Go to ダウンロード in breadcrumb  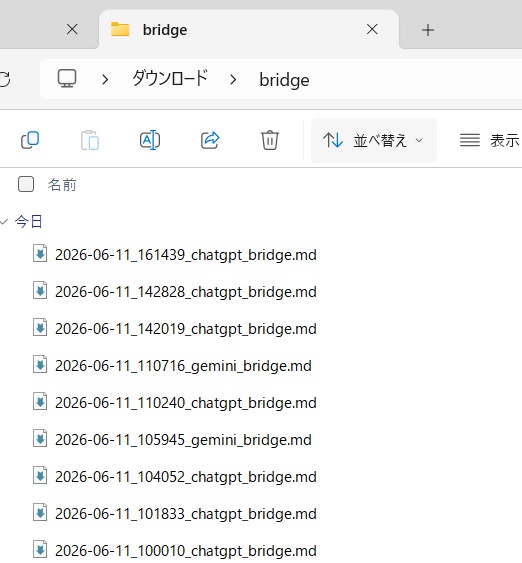click(170, 79)
